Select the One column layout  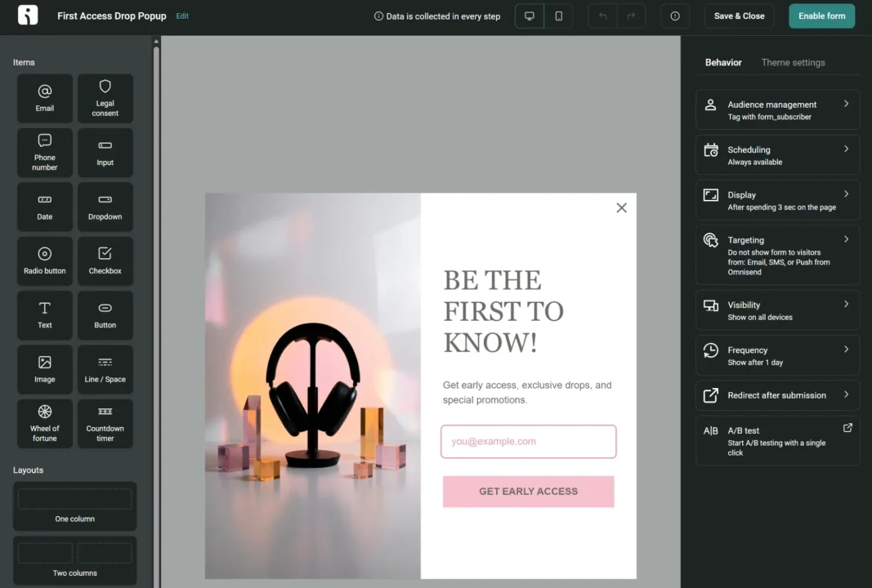[75, 506]
